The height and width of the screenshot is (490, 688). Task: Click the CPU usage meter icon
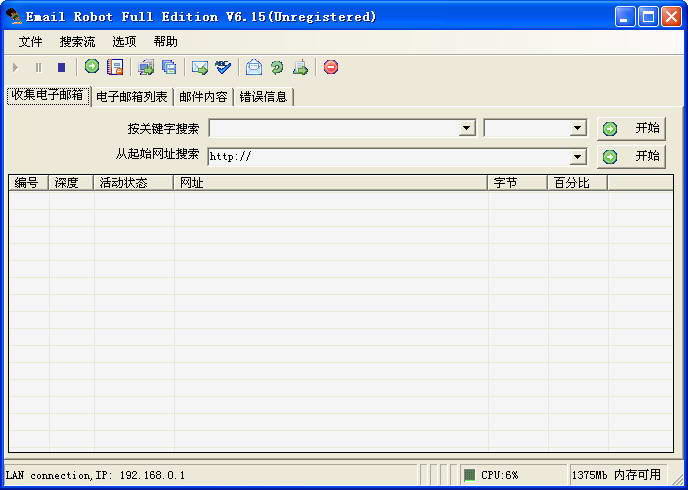(469, 475)
